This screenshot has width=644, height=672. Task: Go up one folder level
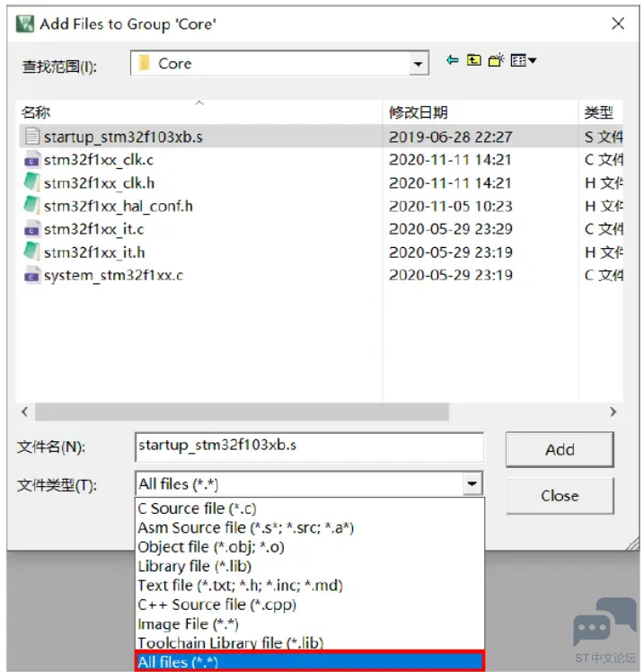point(474,60)
